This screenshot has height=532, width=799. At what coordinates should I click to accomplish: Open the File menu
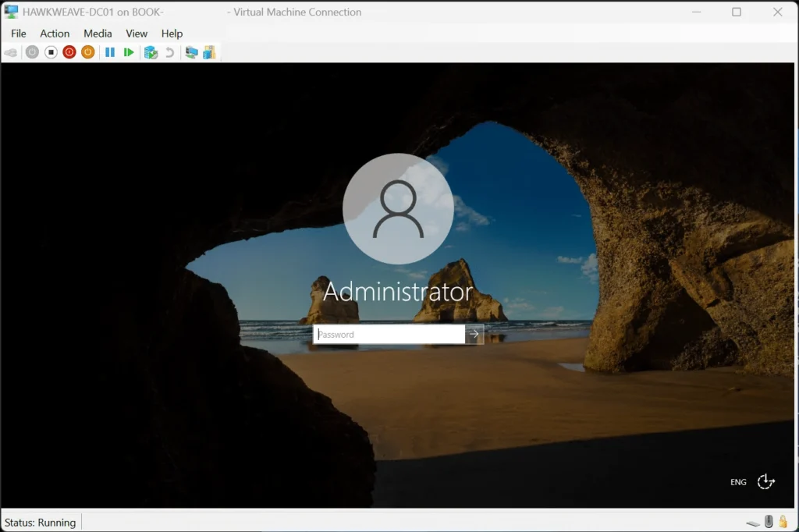(19, 34)
